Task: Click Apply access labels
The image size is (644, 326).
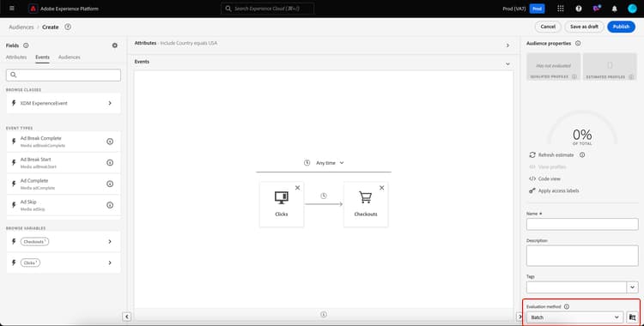Action: pos(554,190)
